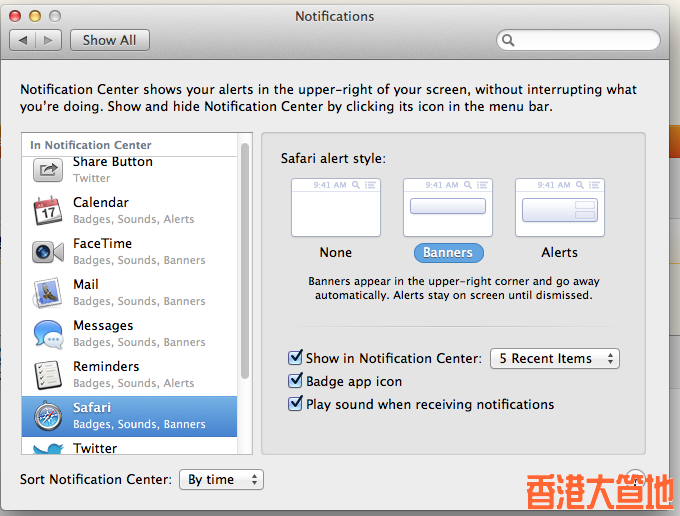The height and width of the screenshot is (516, 680).
Task: Click the FaceTime camera icon
Action: click(x=48, y=251)
